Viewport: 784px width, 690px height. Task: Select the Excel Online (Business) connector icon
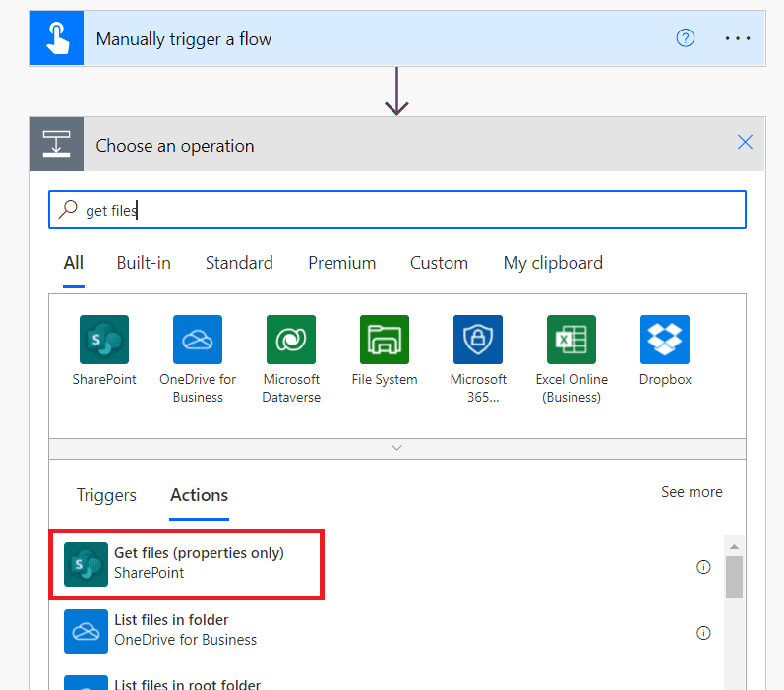pos(572,340)
